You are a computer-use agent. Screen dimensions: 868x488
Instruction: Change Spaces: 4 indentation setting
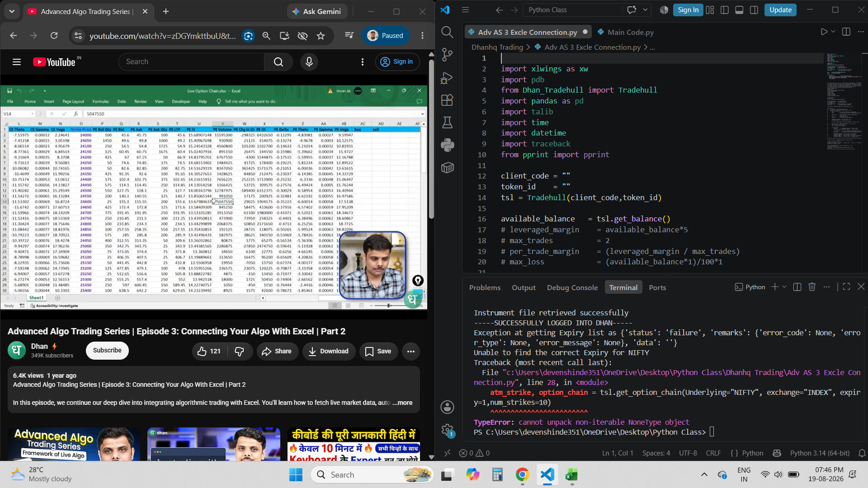pyautogui.click(x=656, y=453)
